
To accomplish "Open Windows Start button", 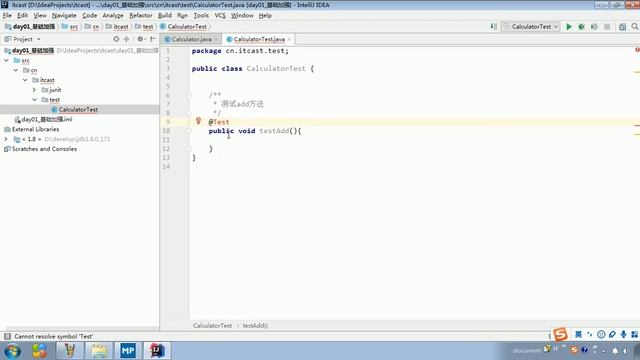I will pos(13,351).
